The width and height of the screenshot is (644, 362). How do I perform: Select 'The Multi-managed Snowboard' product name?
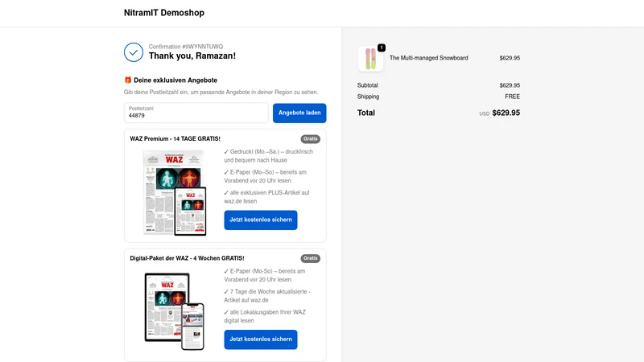[x=428, y=58]
